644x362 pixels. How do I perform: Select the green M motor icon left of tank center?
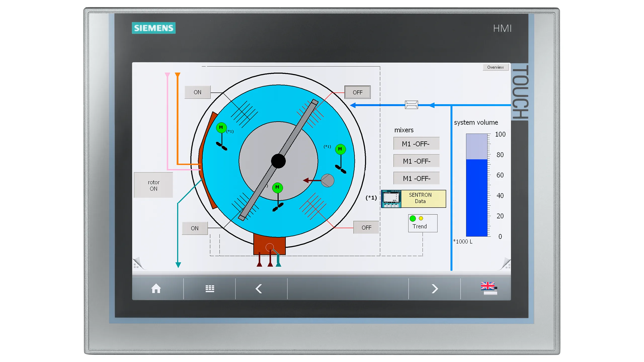point(221,127)
